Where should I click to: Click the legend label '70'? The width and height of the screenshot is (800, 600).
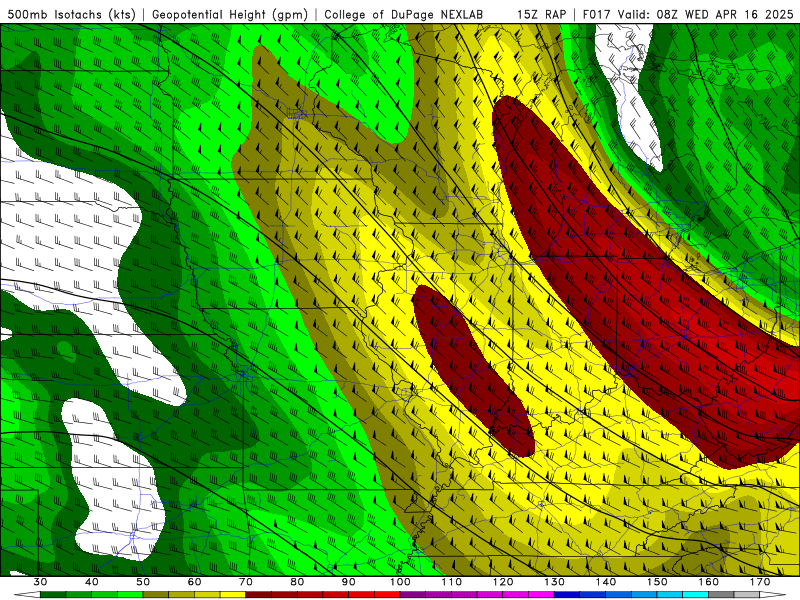tap(246, 582)
